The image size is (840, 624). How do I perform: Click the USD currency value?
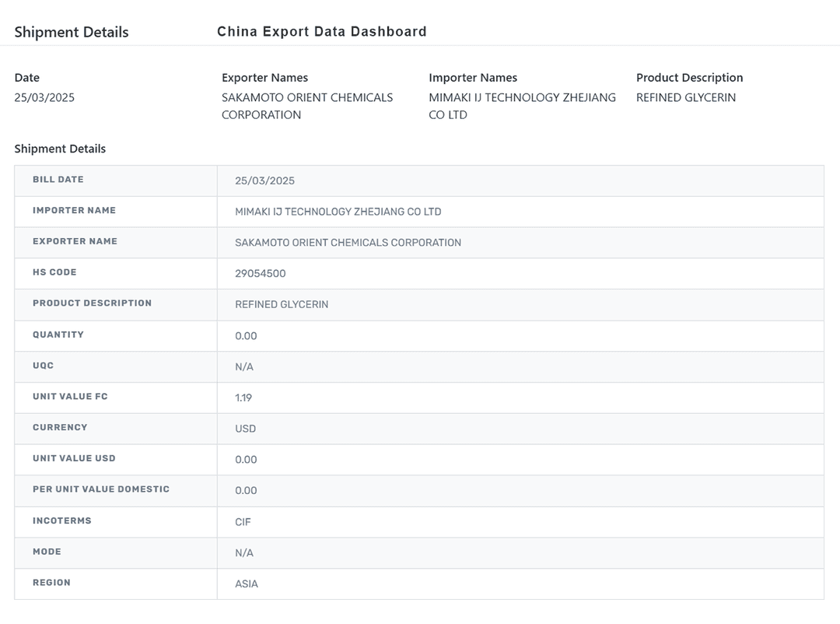(245, 429)
